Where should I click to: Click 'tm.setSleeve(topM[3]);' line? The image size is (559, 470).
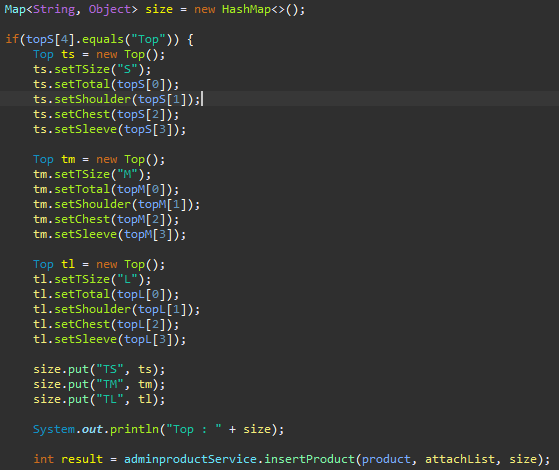[x=110, y=234]
